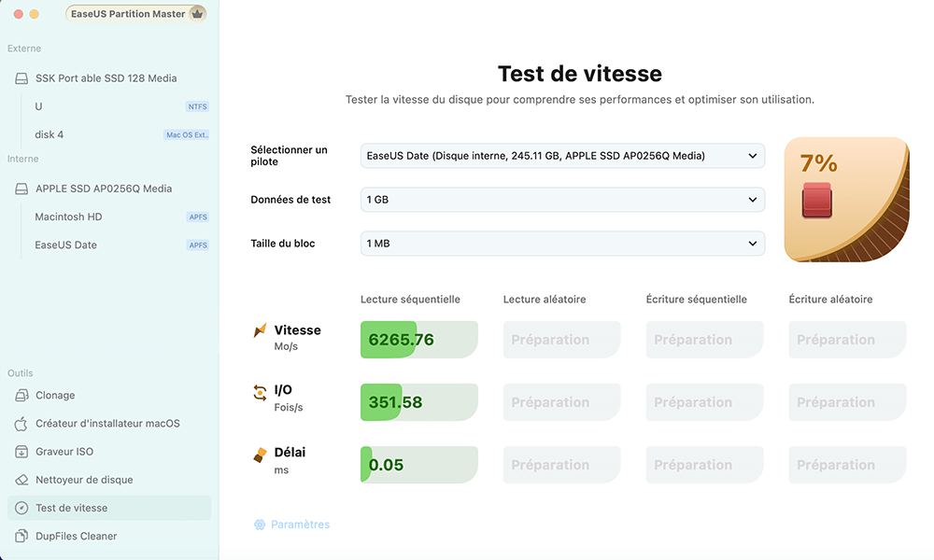Viewport: 934px width, 560px height.
Task: Click the DupFiles Cleaner icon
Action: coord(21,536)
